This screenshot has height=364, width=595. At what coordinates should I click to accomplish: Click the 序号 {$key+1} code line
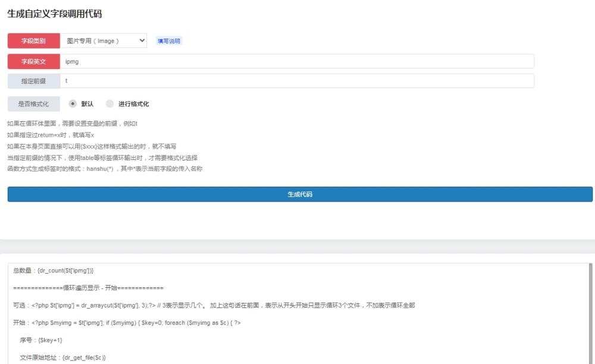pyautogui.click(x=41, y=340)
